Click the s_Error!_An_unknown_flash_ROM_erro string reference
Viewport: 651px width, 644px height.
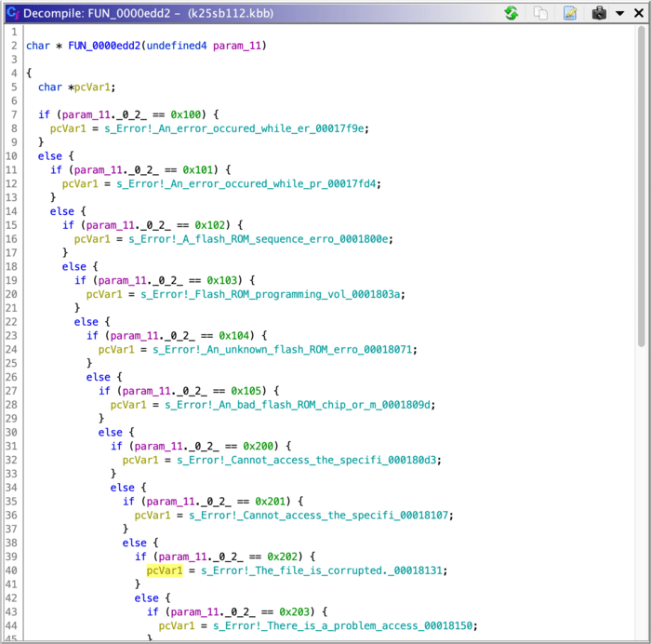[283, 349]
